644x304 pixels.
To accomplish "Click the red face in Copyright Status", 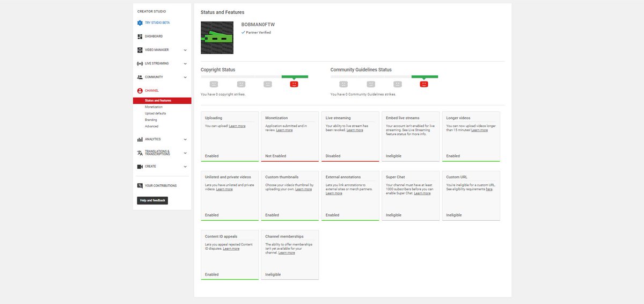I will click(x=294, y=84).
